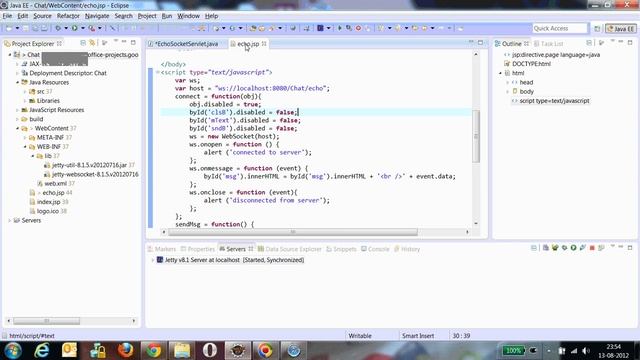
Task: Open the Refactor menu
Action: [68, 16]
